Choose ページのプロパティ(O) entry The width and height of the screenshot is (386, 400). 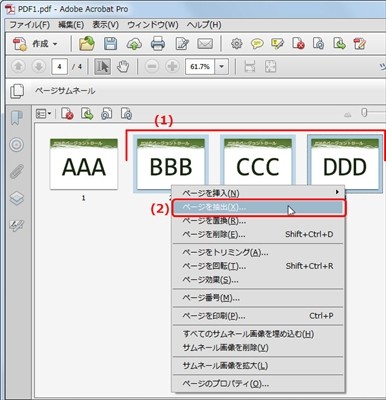tap(259, 384)
